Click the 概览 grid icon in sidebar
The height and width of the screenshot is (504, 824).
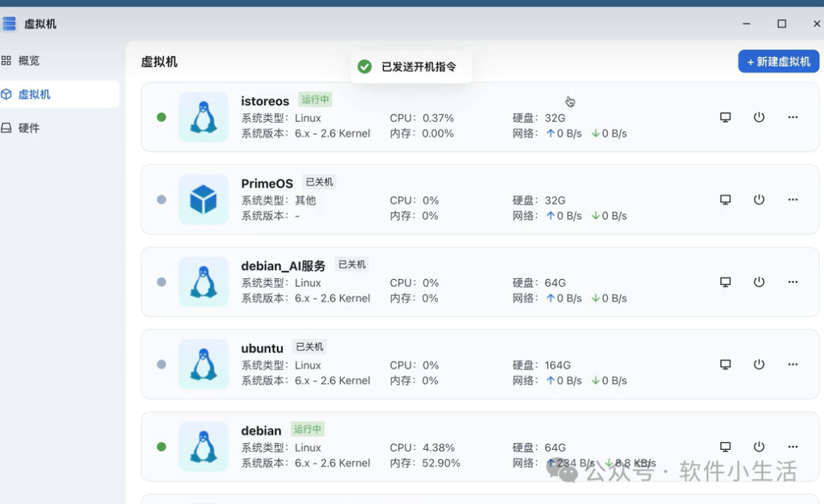click(x=6, y=61)
